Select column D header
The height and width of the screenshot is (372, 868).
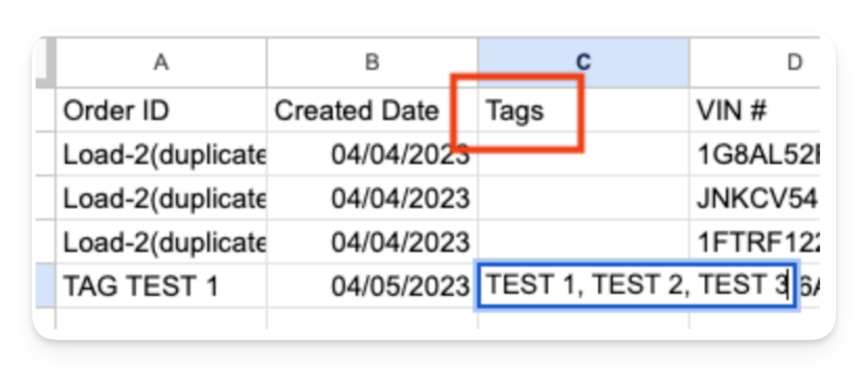pyautogui.click(x=755, y=63)
